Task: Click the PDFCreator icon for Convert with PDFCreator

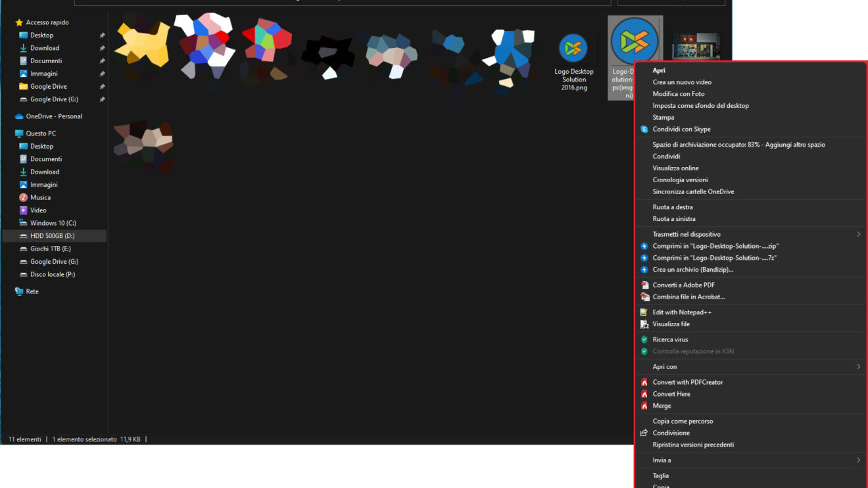Action: click(644, 382)
